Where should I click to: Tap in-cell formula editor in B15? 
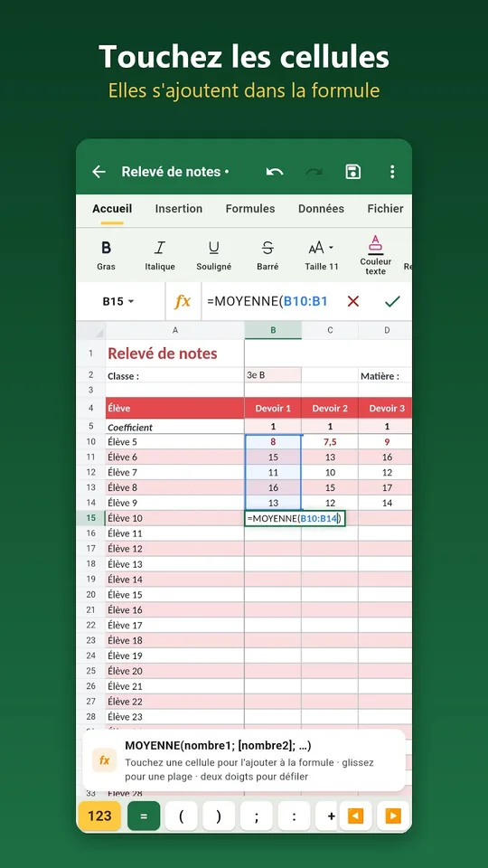point(295,518)
